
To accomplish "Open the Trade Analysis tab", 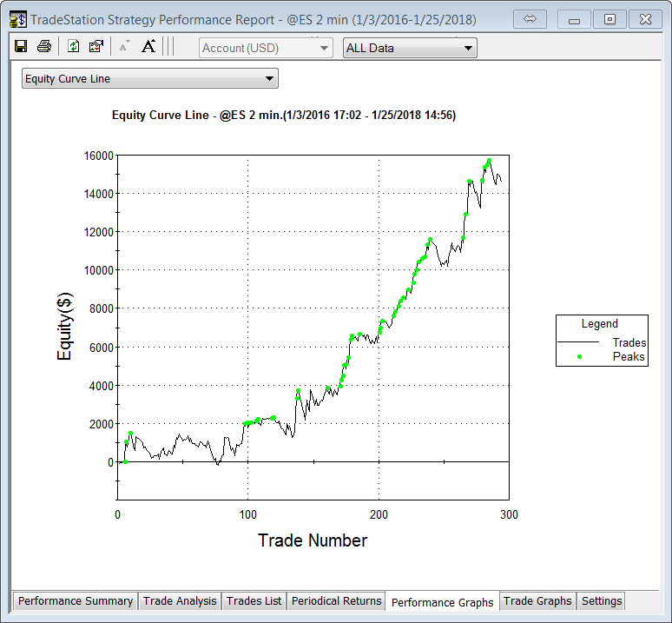I will pos(180,601).
